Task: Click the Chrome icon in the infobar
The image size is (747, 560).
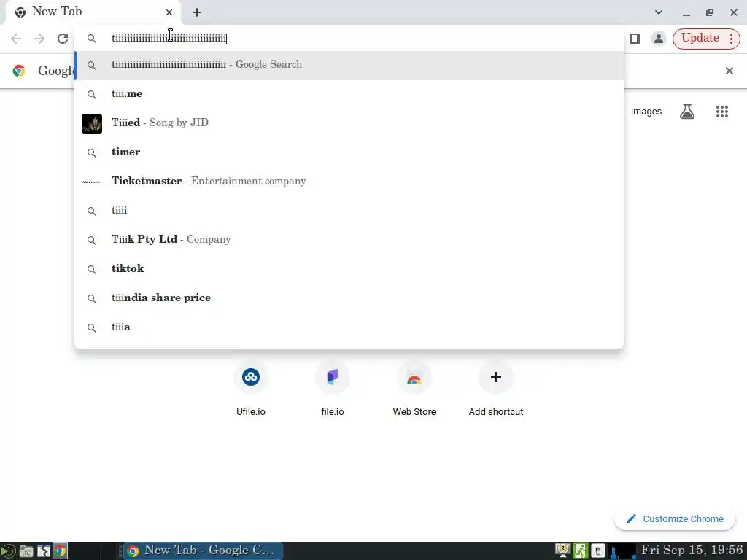Action: pos(19,71)
